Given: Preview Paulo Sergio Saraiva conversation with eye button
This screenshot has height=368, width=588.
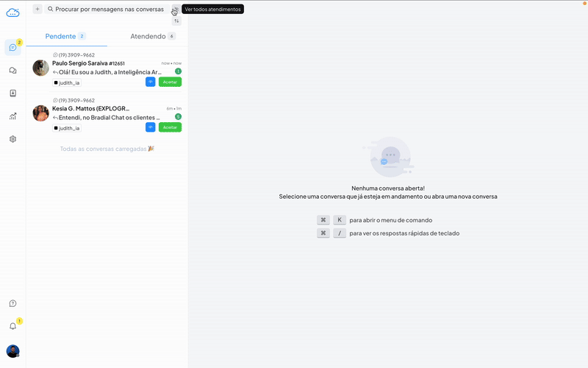Looking at the screenshot, I should 150,82.
